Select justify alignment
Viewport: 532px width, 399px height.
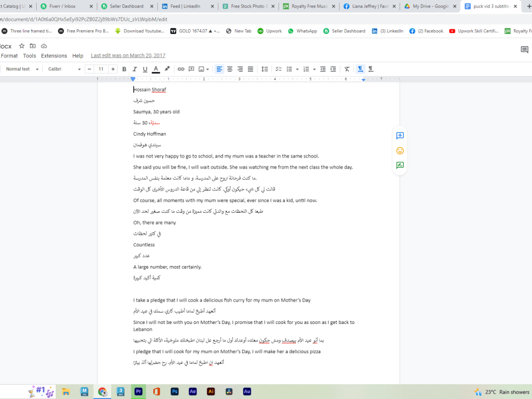[x=251, y=69]
